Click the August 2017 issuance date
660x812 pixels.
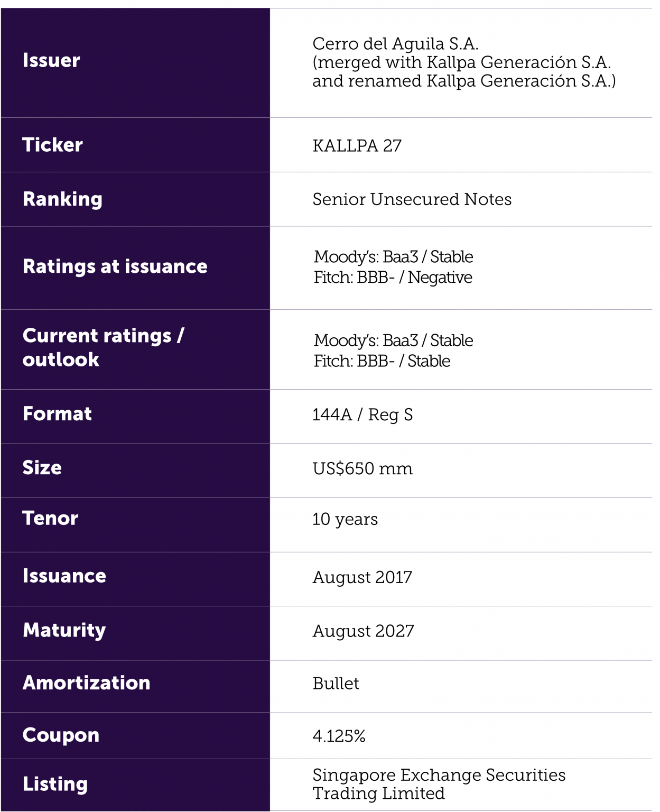point(362,577)
